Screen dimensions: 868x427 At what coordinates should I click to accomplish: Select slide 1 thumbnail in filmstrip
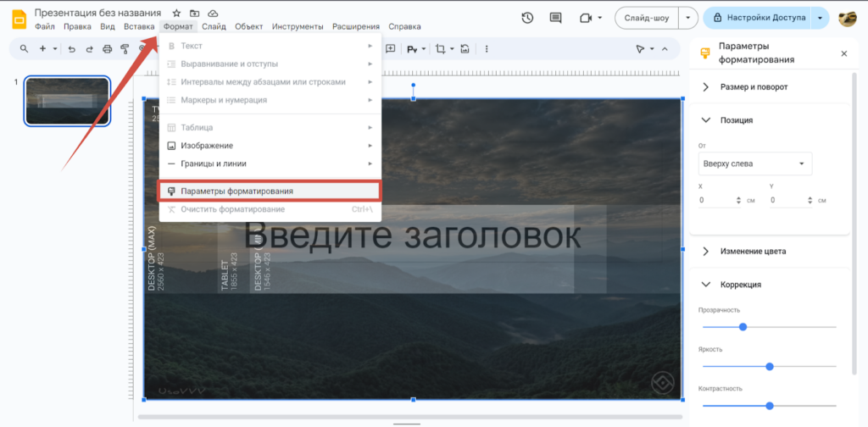pyautogui.click(x=68, y=101)
